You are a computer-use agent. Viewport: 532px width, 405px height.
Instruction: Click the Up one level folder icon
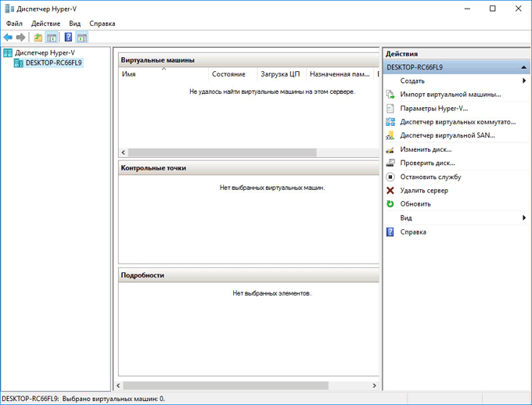click(38, 37)
